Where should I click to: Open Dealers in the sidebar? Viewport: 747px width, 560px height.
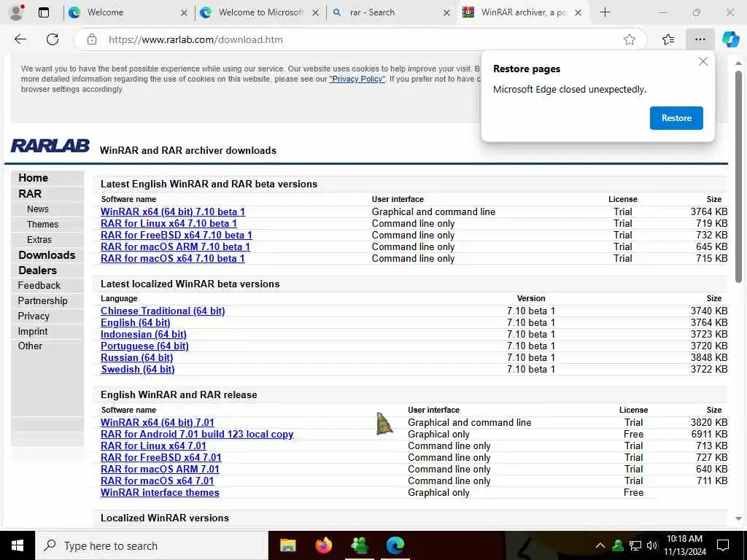coord(37,270)
